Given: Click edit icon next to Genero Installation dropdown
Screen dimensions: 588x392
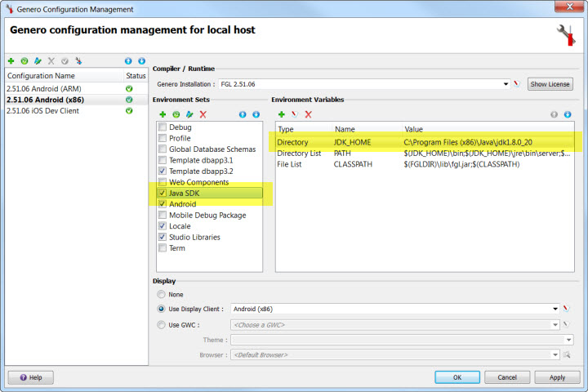Looking at the screenshot, I should tap(517, 84).
